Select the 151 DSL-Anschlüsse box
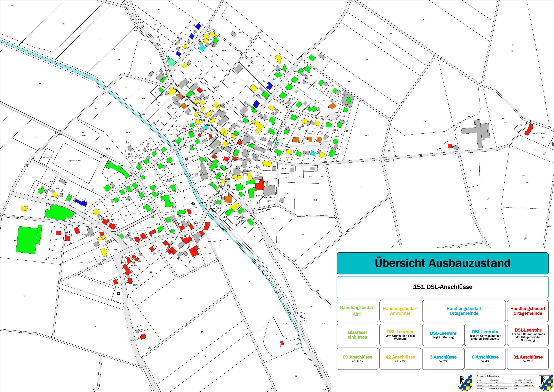 coord(442,287)
